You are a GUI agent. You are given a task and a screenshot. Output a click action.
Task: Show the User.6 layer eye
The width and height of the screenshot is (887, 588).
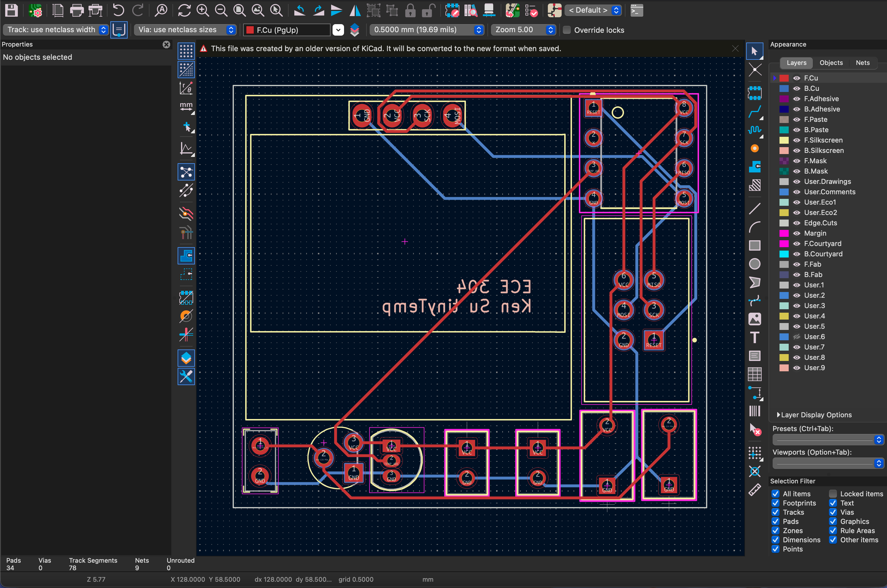(797, 337)
